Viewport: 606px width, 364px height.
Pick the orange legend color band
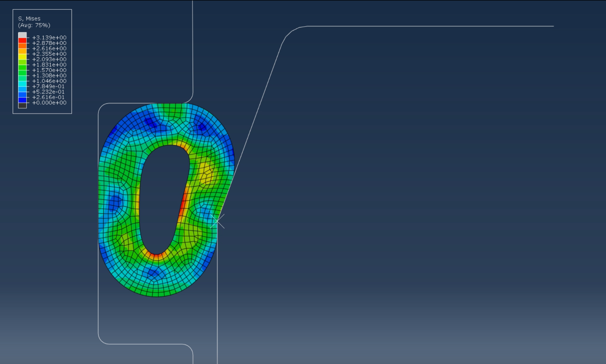coord(22,46)
